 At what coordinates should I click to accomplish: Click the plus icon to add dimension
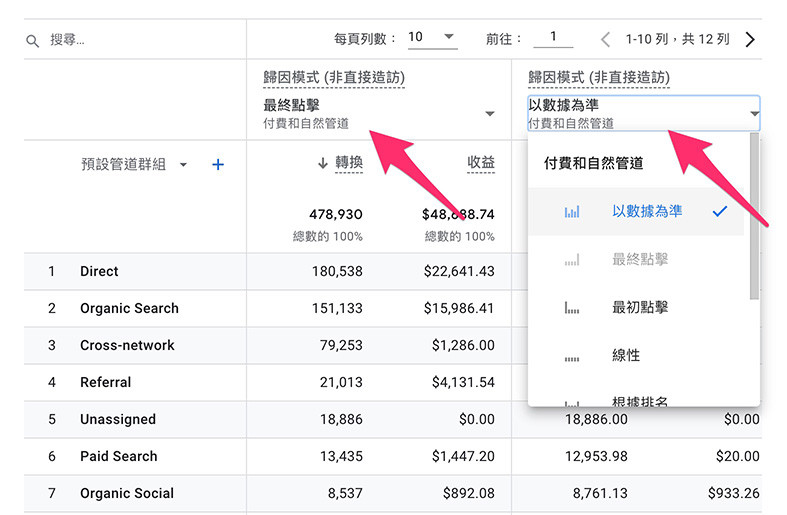[x=218, y=165]
